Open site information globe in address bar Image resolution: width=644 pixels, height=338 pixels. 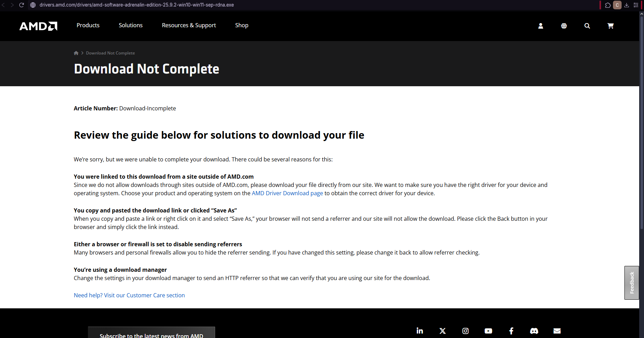tap(33, 5)
